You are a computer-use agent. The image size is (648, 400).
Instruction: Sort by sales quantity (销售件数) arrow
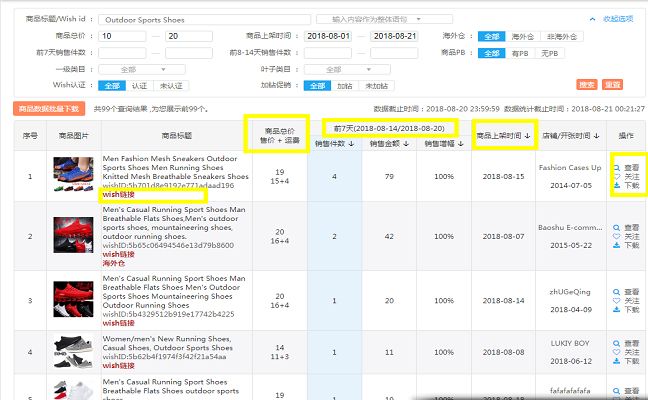point(351,144)
